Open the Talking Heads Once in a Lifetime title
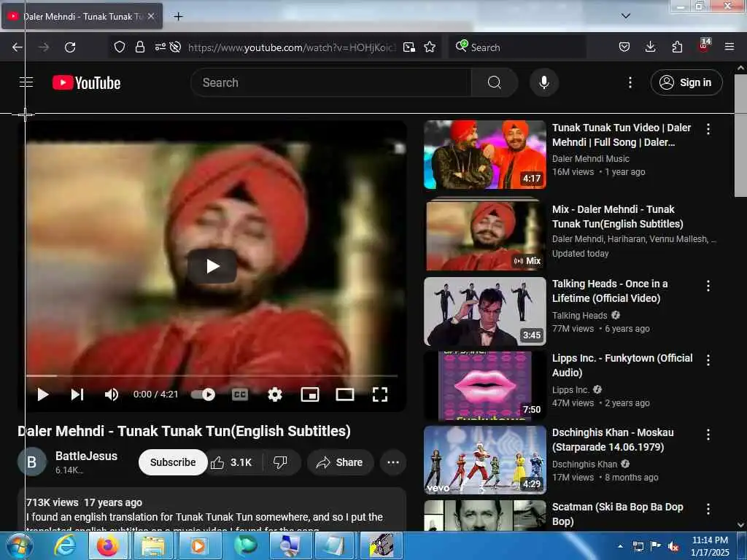The image size is (747, 560). 610,291
